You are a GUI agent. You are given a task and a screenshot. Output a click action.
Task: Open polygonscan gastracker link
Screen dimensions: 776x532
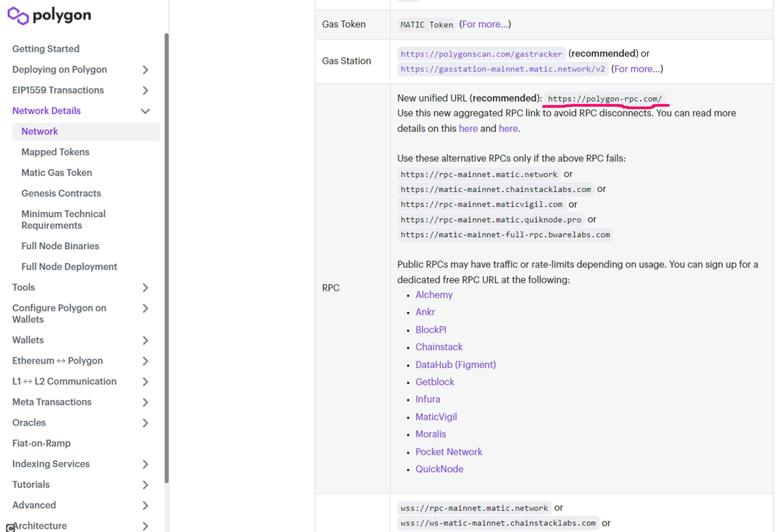click(x=481, y=54)
